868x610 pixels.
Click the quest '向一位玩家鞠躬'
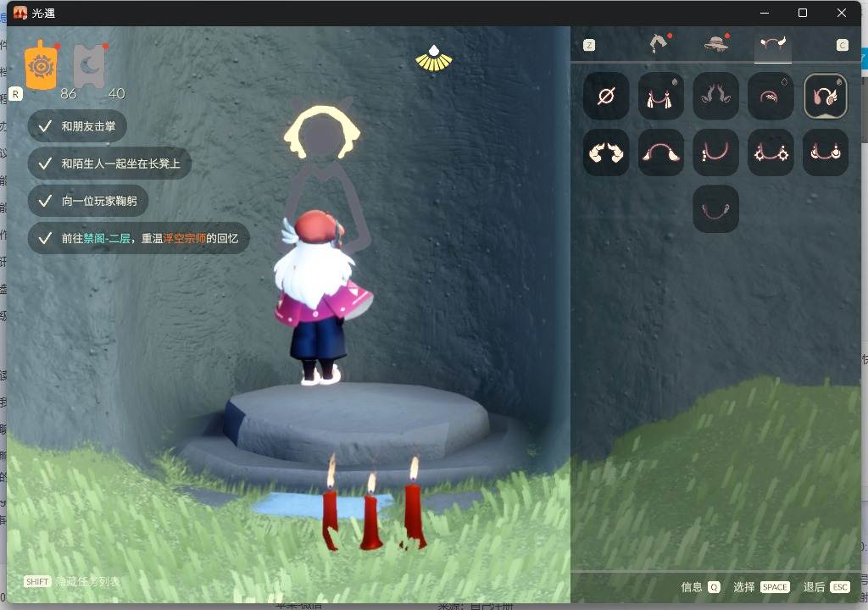pyautogui.click(x=88, y=201)
